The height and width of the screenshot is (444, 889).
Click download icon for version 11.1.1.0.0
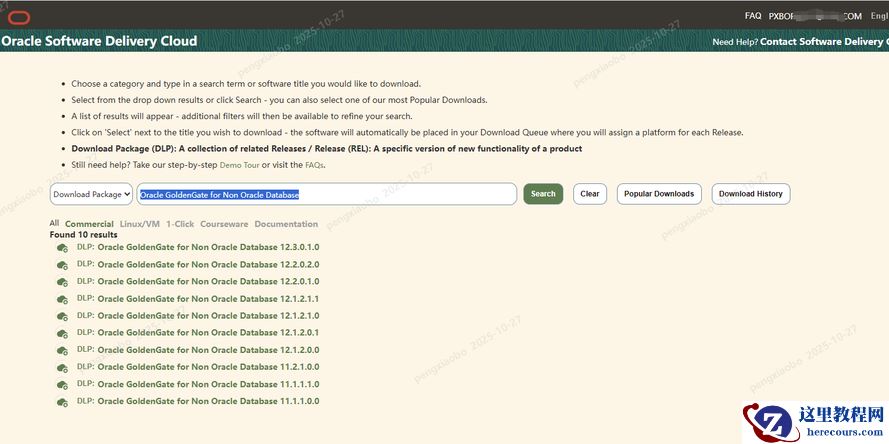(62, 401)
